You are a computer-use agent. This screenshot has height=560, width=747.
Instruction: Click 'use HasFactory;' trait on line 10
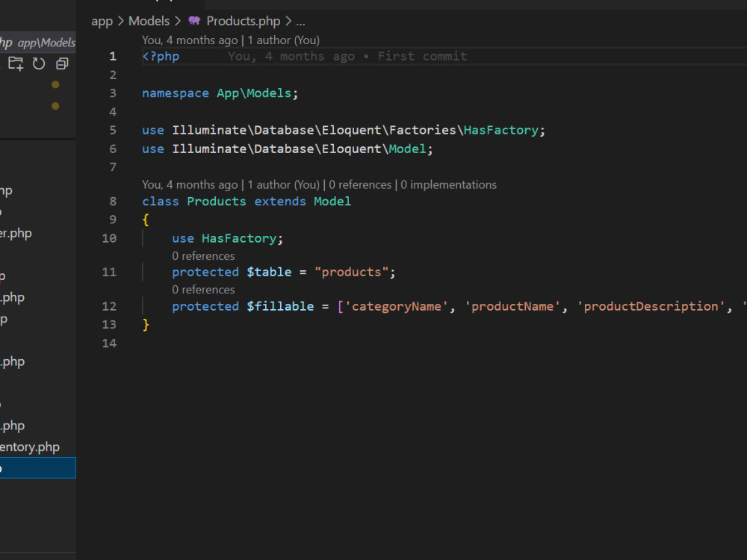(x=227, y=239)
